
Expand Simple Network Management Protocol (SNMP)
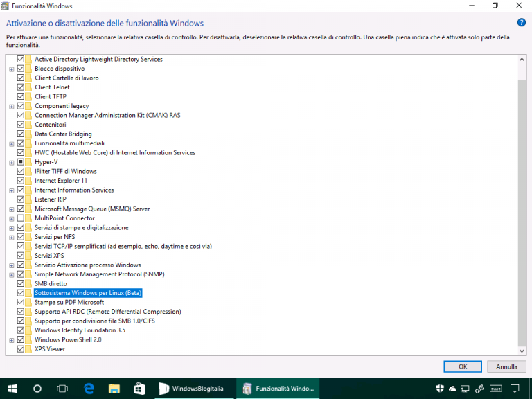point(12,275)
